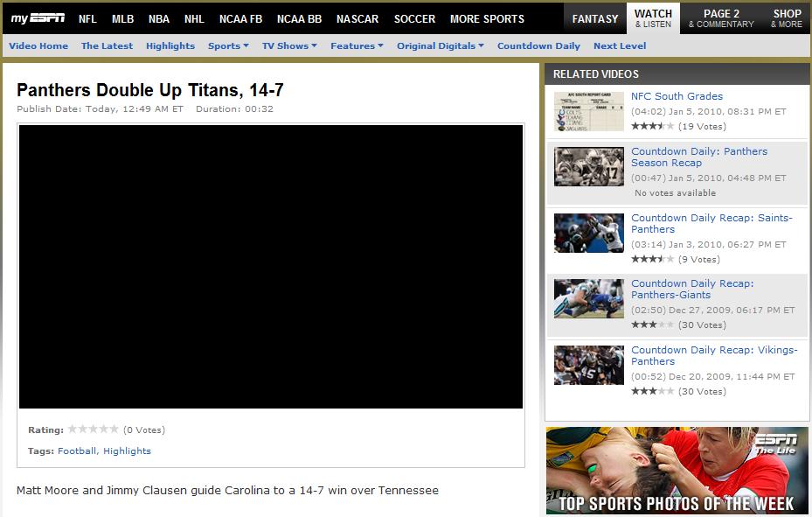Viewport: 812px width, 517px height.
Task: Switch to the FANTASY tab
Action: pos(595,18)
